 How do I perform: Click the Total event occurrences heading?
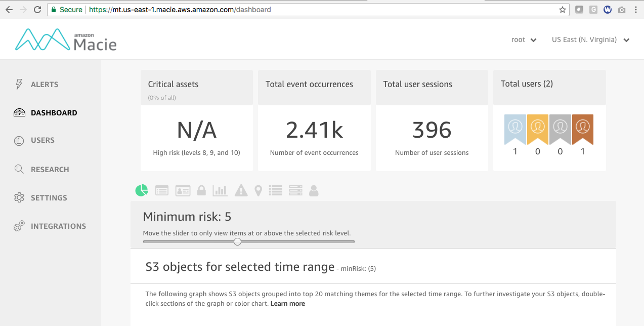[x=309, y=85]
